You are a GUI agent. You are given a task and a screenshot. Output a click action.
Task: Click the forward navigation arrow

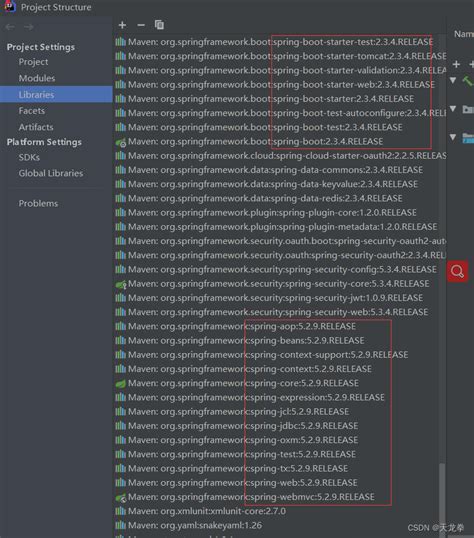tap(29, 27)
